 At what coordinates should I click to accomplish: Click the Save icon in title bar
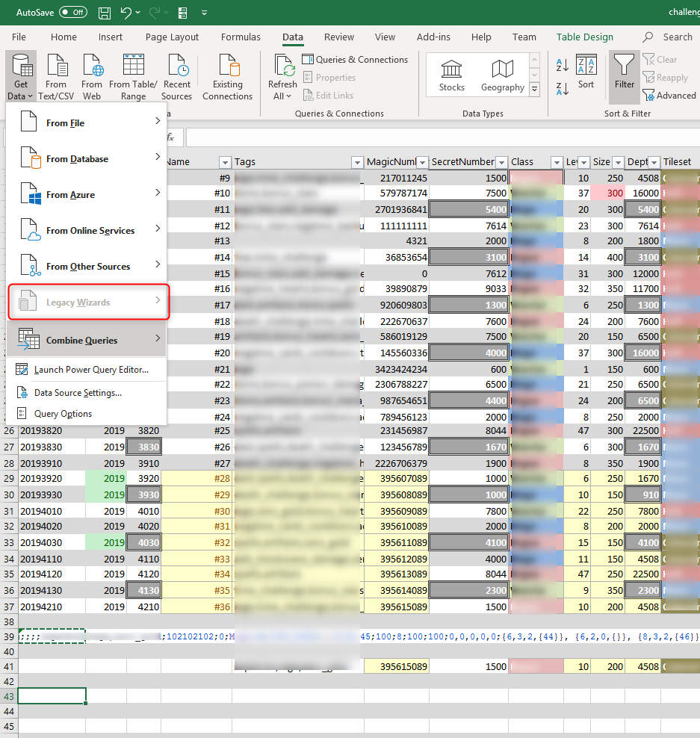pos(105,13)
